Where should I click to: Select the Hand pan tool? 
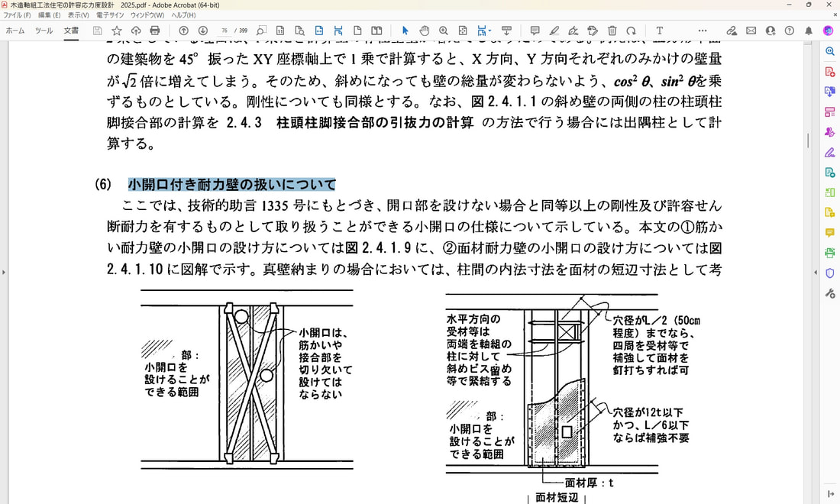(425, 31)
